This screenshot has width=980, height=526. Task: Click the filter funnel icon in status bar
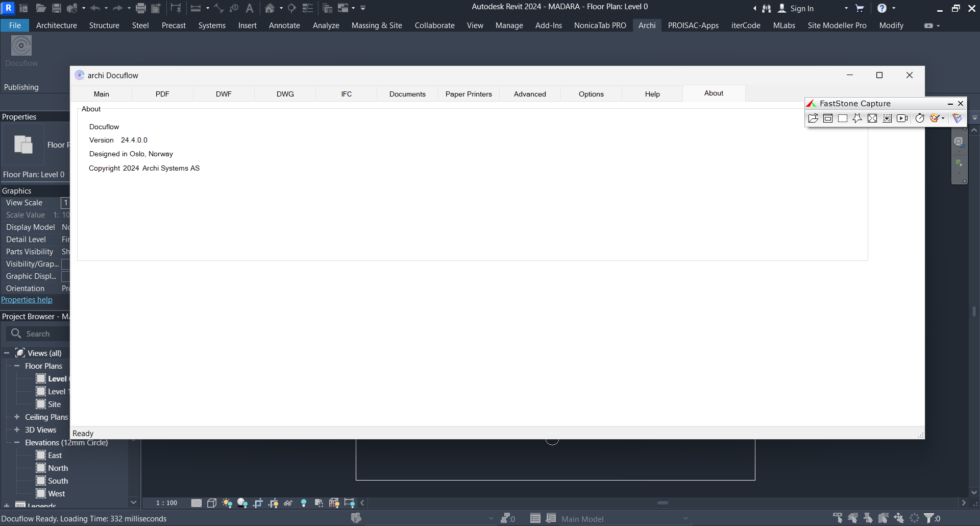pos(929,518)
